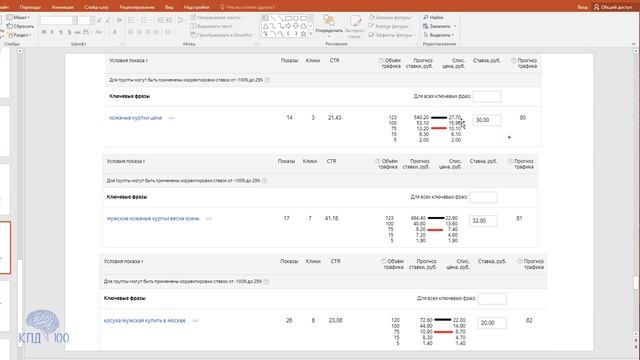Click the bid field showing 30.00

pos(487,120)
